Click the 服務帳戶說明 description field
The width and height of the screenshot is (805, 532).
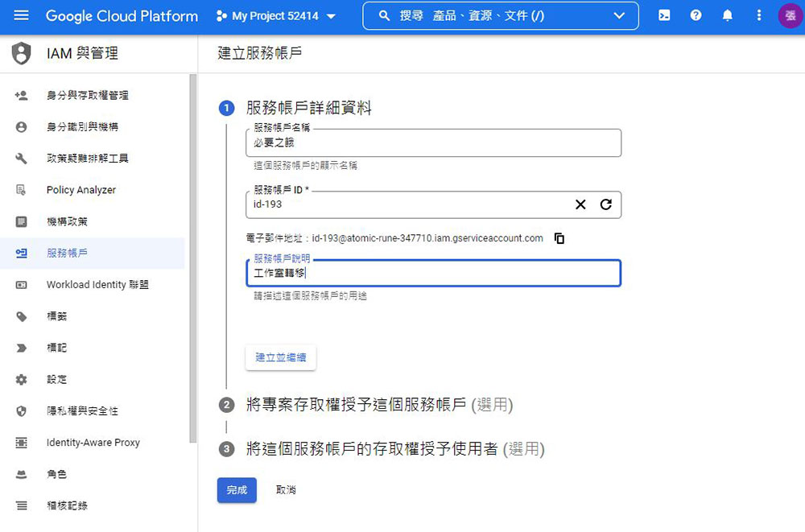click(433, 273)
